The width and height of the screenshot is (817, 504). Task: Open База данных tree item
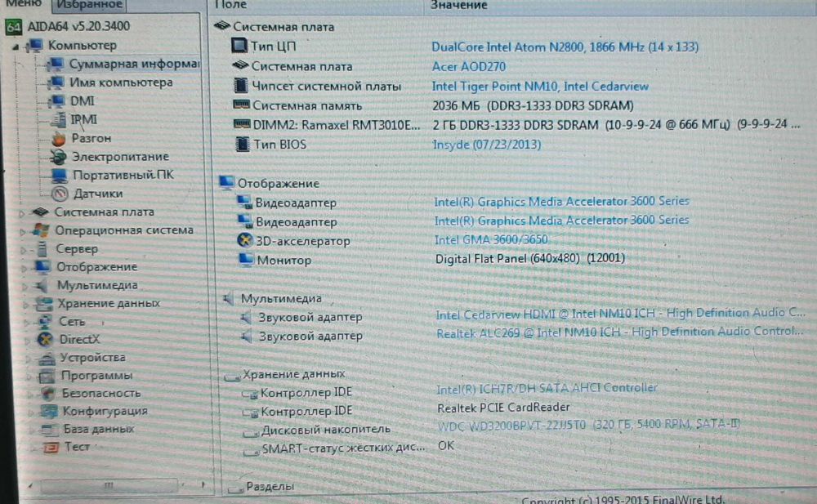coord(99,428)
